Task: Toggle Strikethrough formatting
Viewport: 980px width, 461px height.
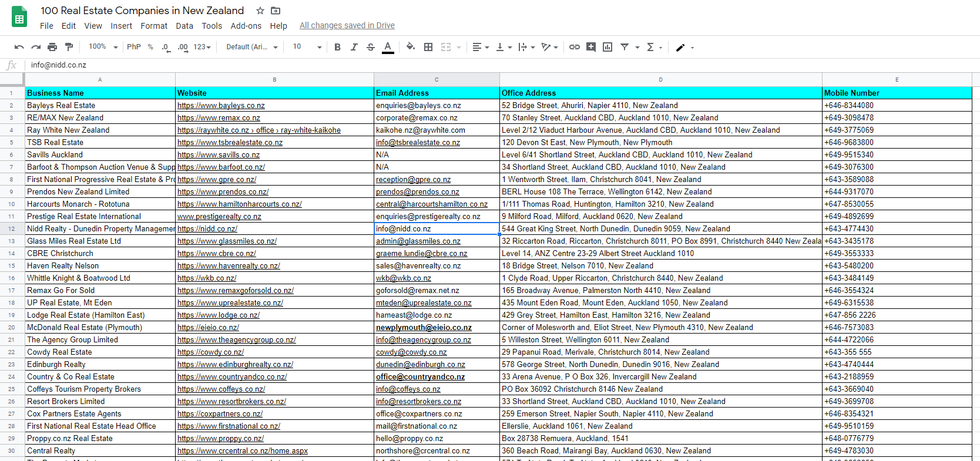Action: coord(371,47)
